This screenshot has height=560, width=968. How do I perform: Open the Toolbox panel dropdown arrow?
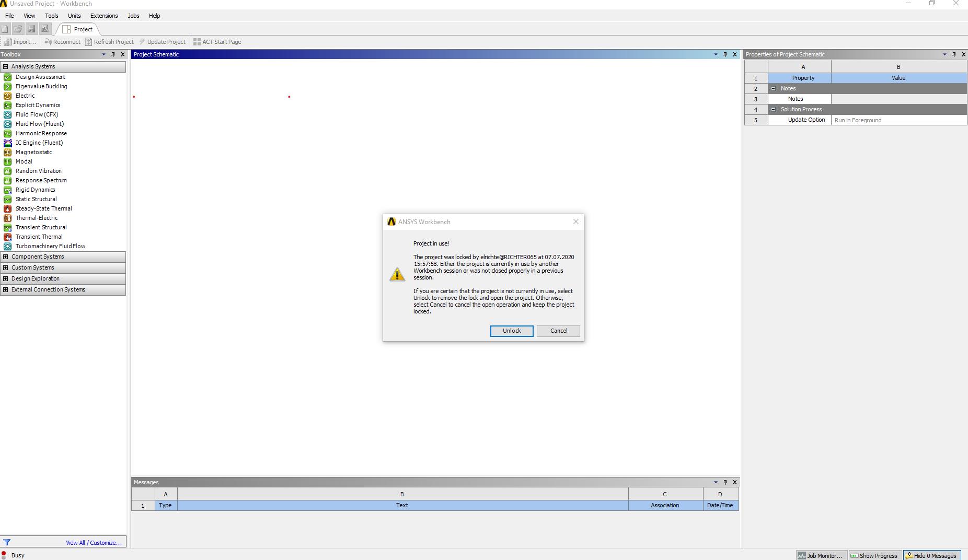(x=103, y=54)
